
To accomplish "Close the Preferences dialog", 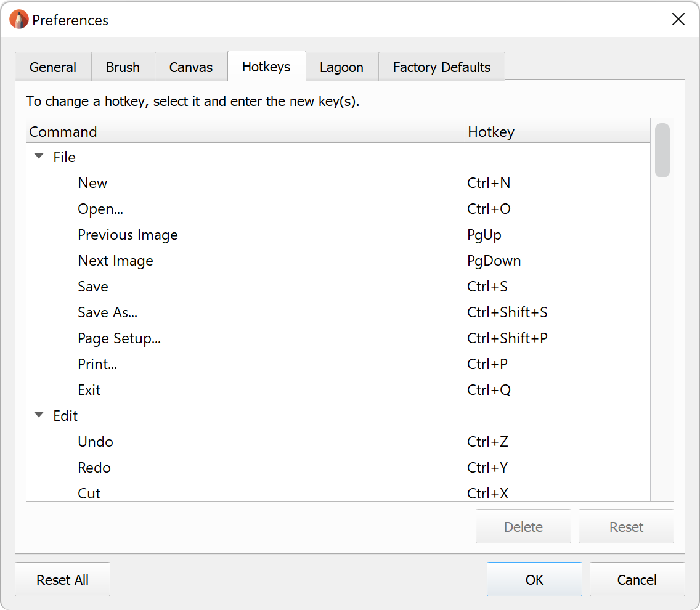I will point(678,20).
